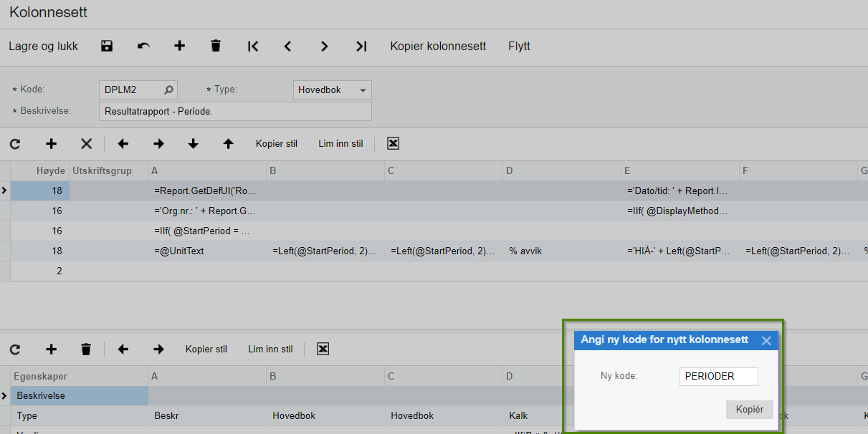Delete row X icon in upper grid

86,144
